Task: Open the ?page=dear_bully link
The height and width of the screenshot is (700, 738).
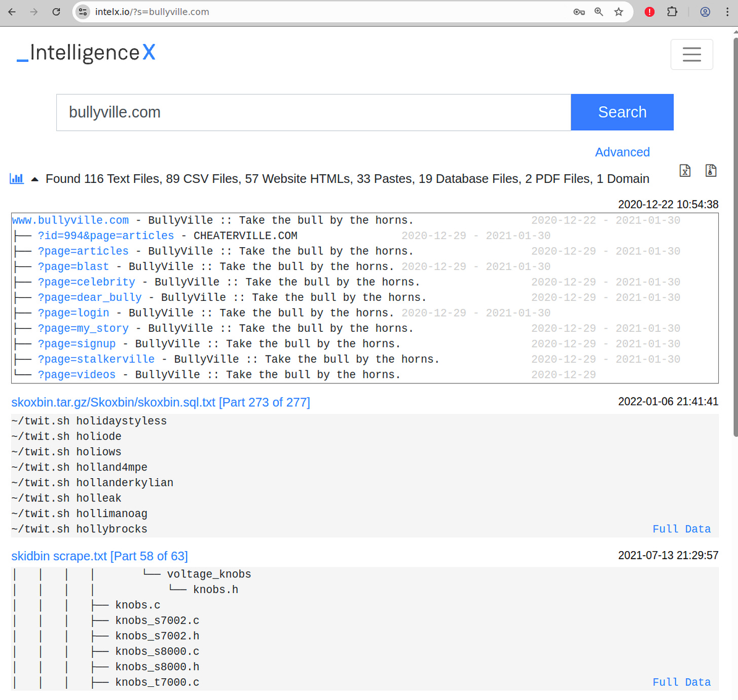Action: [90, 297]
